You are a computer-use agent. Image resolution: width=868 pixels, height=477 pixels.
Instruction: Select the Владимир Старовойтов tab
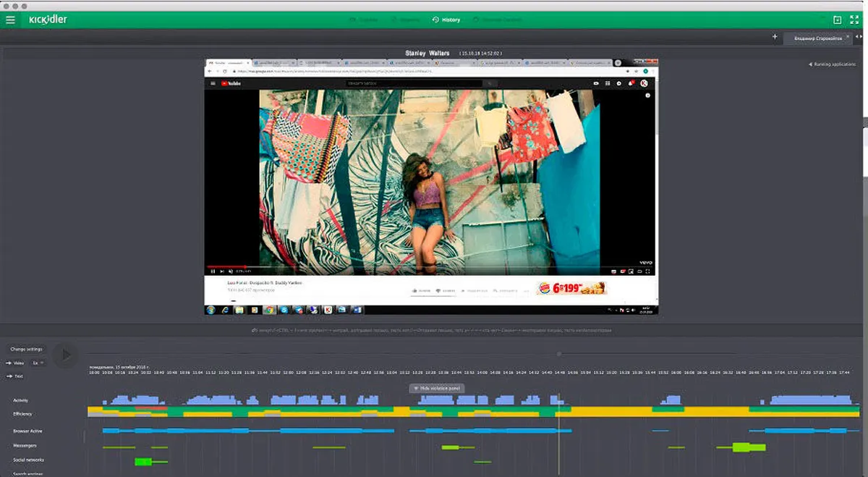point(817,38)
